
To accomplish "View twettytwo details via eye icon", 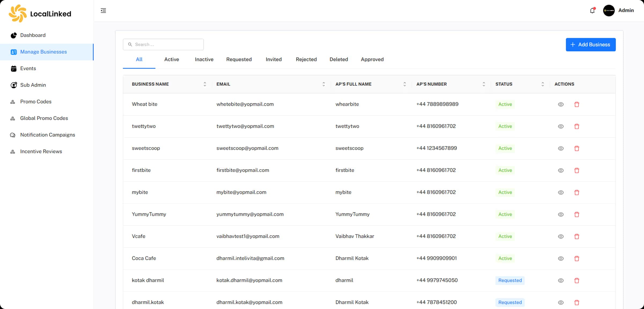I will 561,126.
